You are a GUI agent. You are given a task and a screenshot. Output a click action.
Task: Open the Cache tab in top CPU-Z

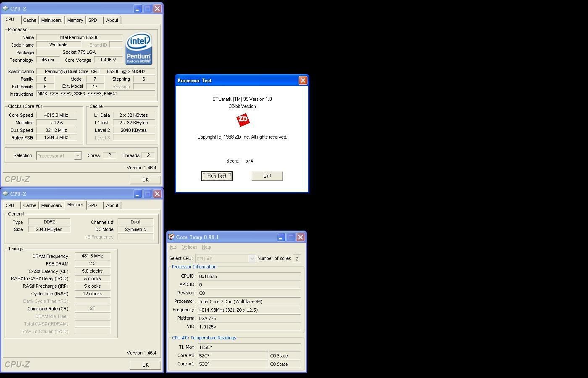coord(29,20)
